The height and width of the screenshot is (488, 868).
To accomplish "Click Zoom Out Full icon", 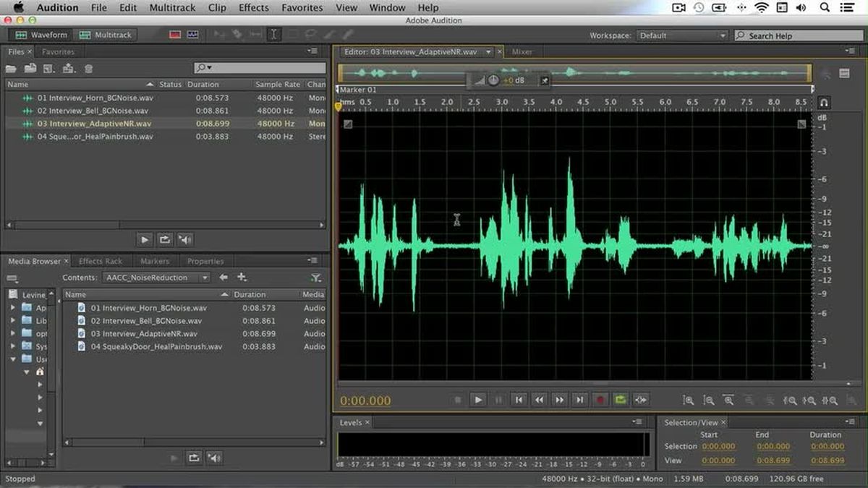I will (x=769, y=400).
